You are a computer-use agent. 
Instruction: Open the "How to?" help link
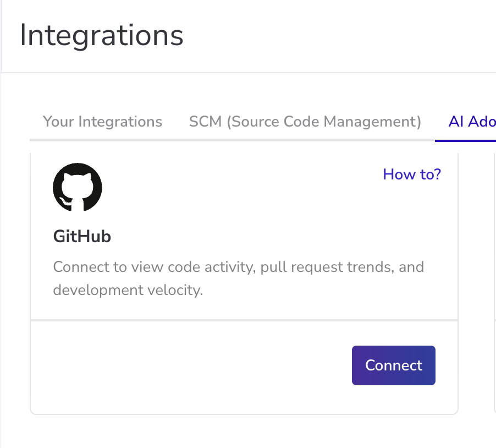(x=412, y=174)
